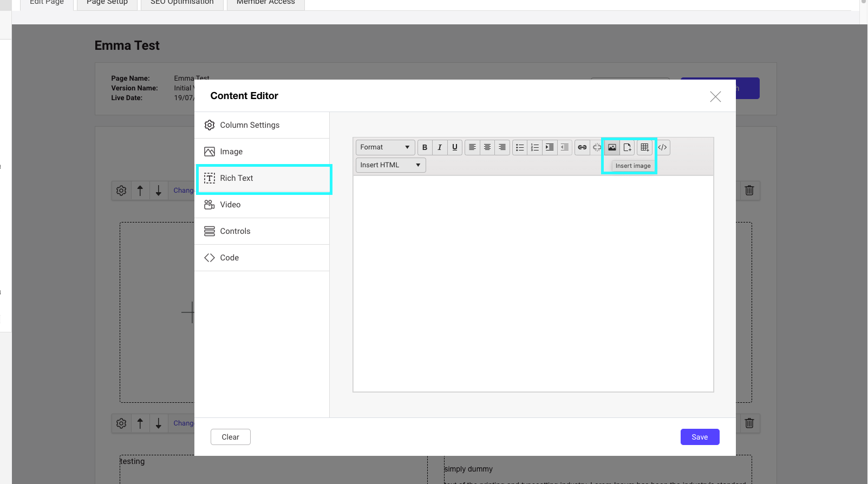Save the content editor changes

[700, 437]
